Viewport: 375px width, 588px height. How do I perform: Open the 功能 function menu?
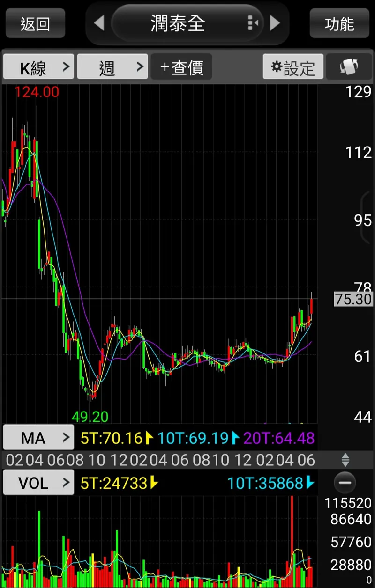[339, 23]
